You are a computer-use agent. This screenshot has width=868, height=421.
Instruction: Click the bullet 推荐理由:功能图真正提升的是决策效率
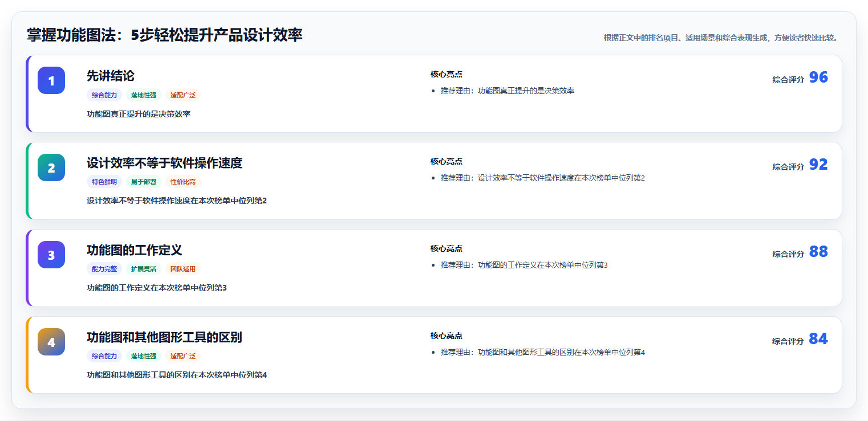[x=508, y=91]
